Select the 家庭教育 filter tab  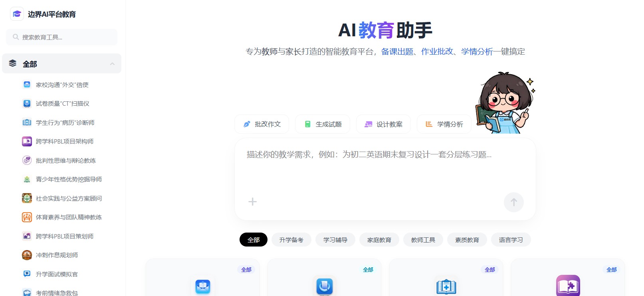[379, 240]
